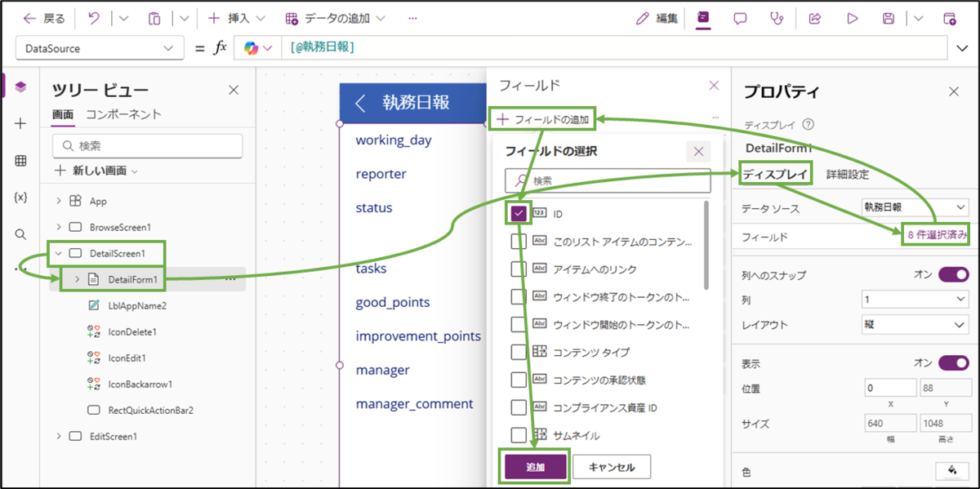980x489 pixels.
Task: Uncheck the ID field checkbox
Action: pyautogui.click(x=519, y=213)
